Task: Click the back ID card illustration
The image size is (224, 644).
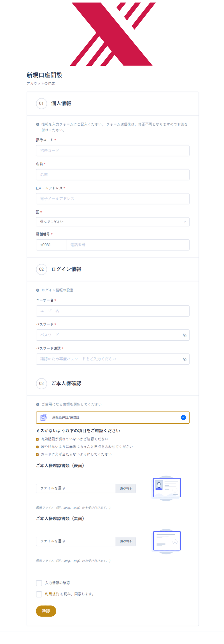Action: pyautogui.click(x=167, y=541)
